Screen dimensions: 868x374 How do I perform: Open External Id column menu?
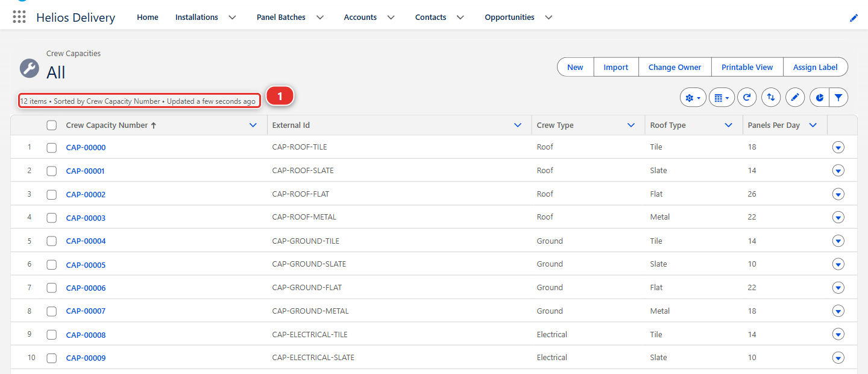click(517, 125)
